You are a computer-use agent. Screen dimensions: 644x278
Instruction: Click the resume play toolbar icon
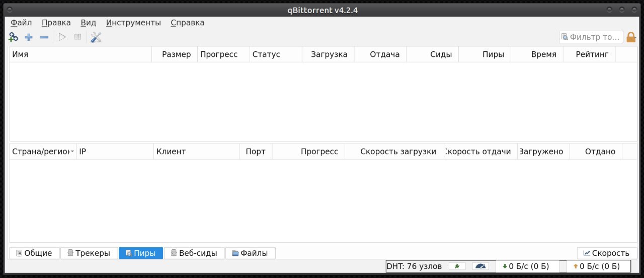coord(62,37)
